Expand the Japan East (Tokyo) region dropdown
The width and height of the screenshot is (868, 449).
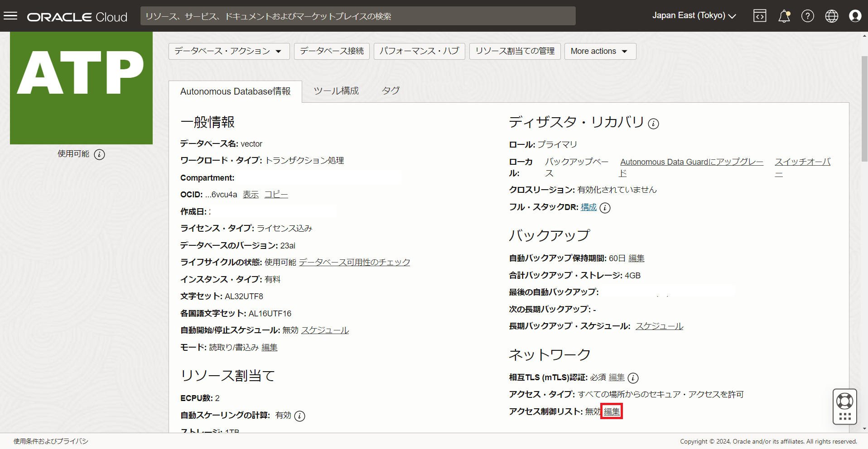694,16
